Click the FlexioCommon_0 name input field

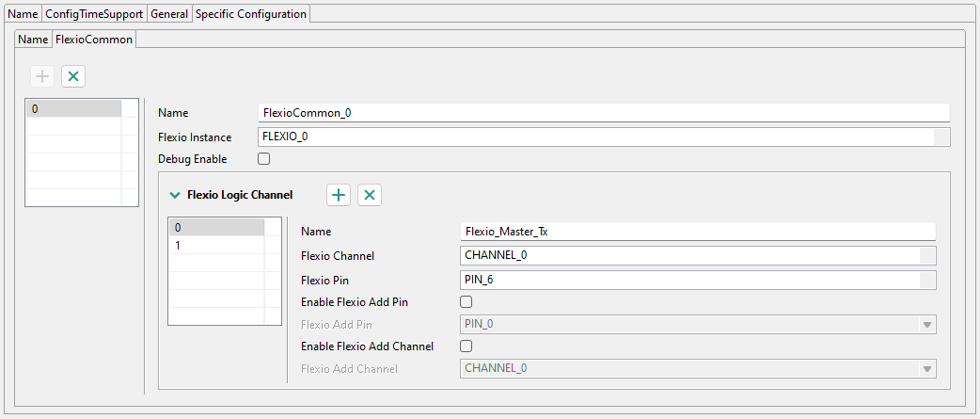tap(603, 113)
